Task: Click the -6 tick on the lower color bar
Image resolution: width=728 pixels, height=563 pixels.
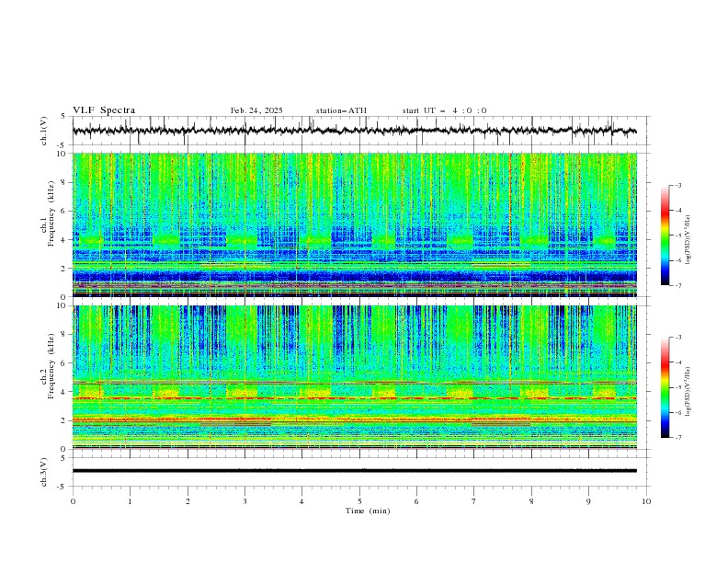Action: pyautogui.click(x=677, y=412)
